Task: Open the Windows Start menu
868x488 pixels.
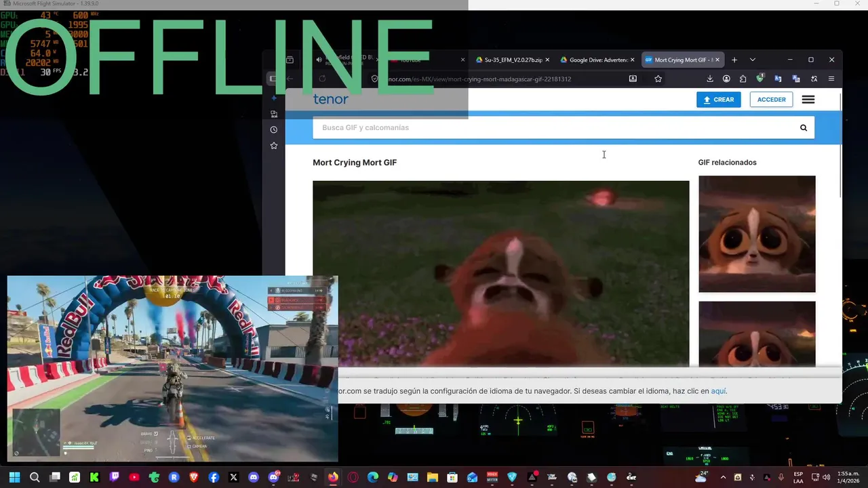Action: [x=15, y=477]
